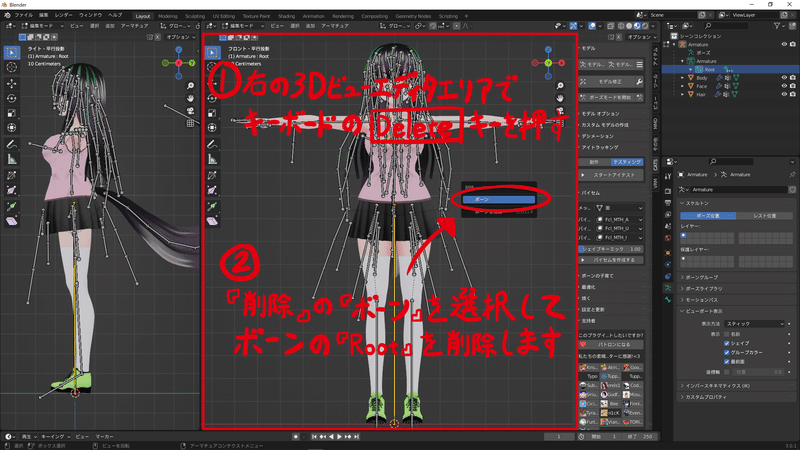This screenshot has width=800, height=450.
Task: Adjust シェイプキーミックス slider
Action: [611, 249]
